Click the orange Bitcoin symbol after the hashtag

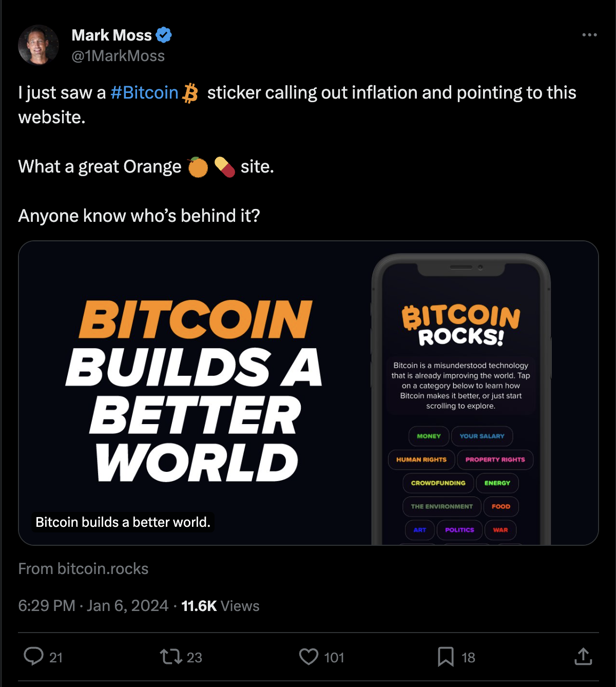(190, 93)
